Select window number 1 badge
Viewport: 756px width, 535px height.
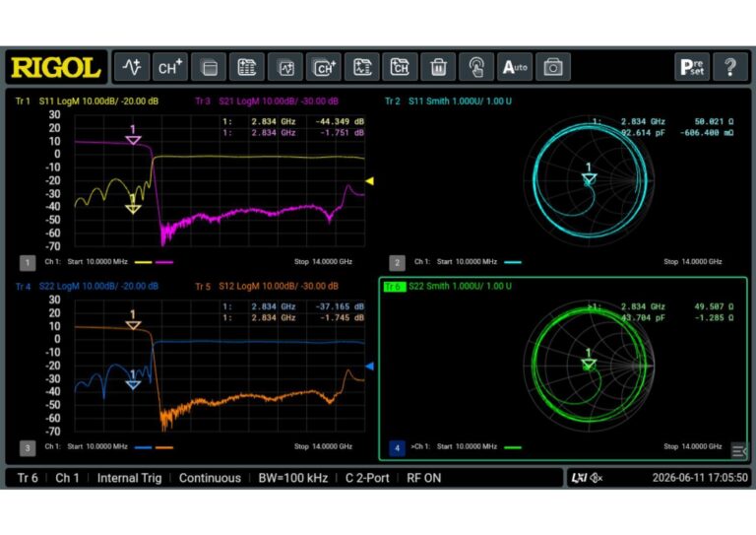pos(28,262)
